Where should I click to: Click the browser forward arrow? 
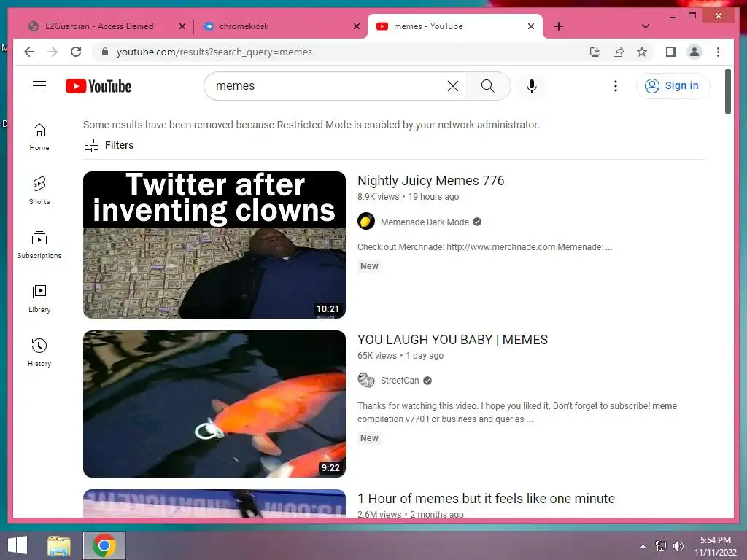tap(53, 52)
